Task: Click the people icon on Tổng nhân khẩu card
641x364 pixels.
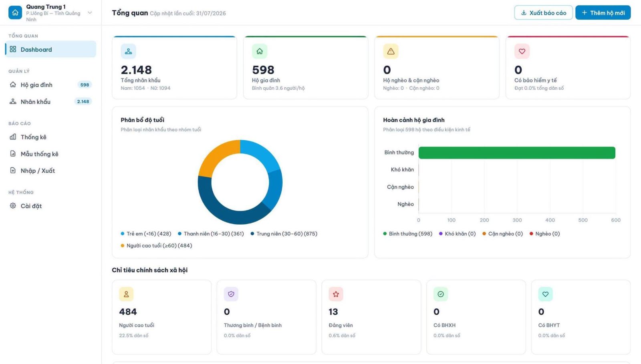Action: click(x=128, y=51)
